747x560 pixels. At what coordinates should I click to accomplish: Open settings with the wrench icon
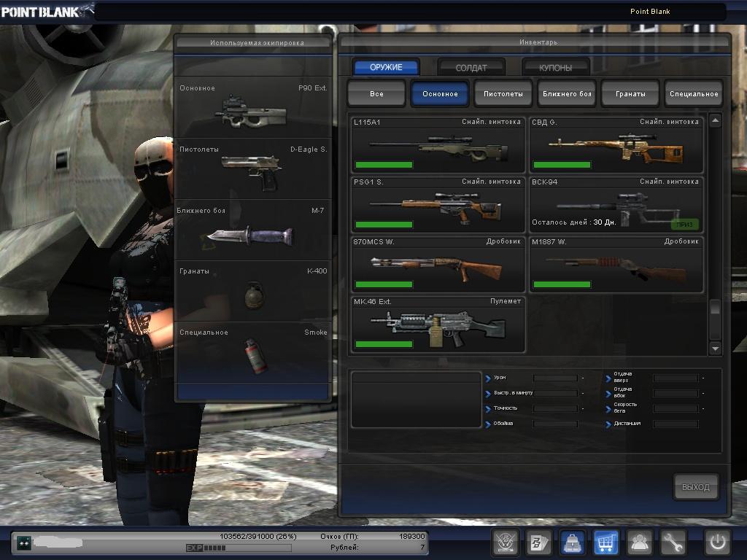pos(673,542)
